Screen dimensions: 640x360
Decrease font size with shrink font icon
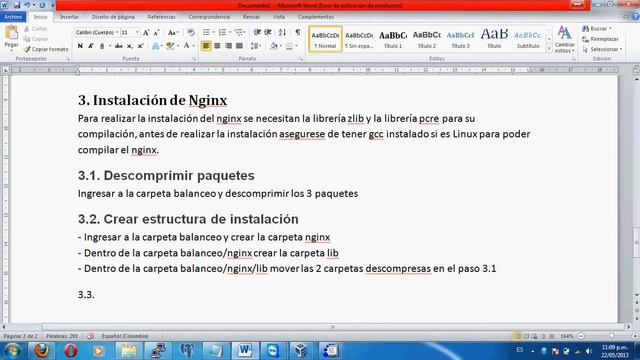(x=156, y=32)
